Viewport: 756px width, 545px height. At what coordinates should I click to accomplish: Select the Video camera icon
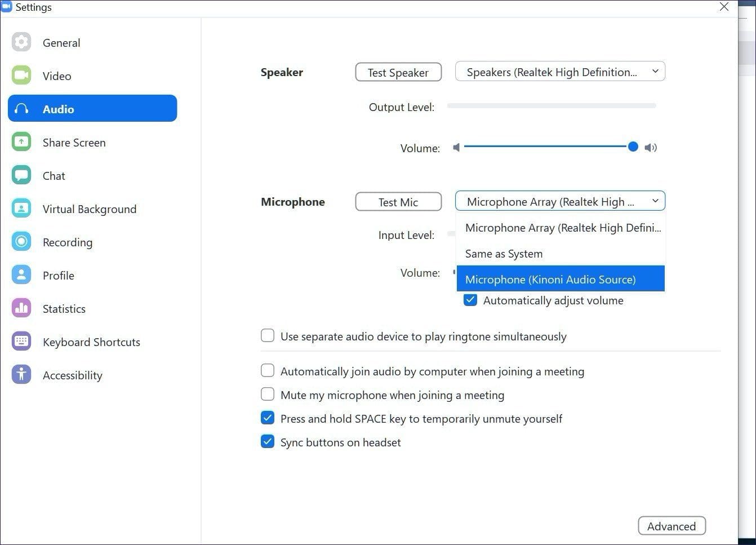pyautogui.click(x=21, y=76)
